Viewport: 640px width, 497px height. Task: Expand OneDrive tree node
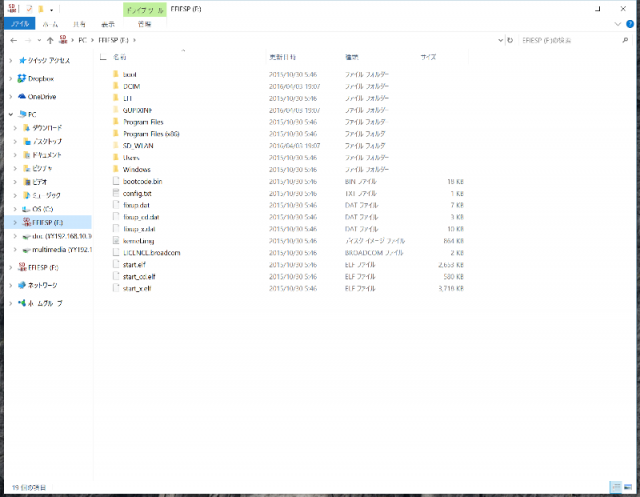pos(11,97)
